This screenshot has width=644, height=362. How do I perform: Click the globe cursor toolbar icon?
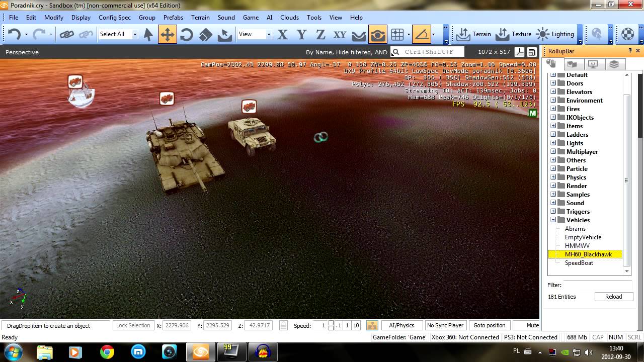[x=597, y=34]
